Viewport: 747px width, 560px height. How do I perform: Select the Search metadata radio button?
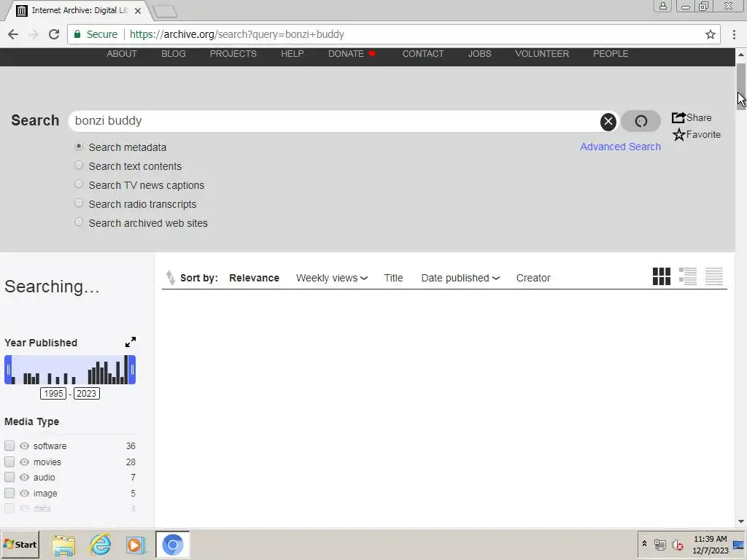tap(79, 146)
